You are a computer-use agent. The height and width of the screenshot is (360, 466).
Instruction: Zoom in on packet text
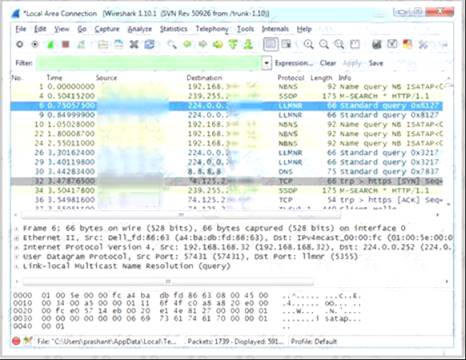pyautogui.click(x=309, y=44)
